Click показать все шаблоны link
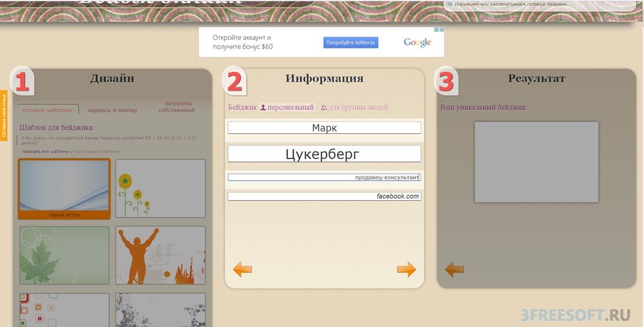The height and width of the screenshot is (327, 644). tap(46, 151)
